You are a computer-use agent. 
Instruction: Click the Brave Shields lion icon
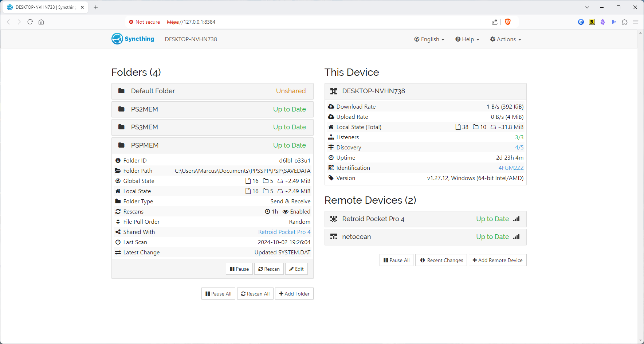tap(508, 22)
